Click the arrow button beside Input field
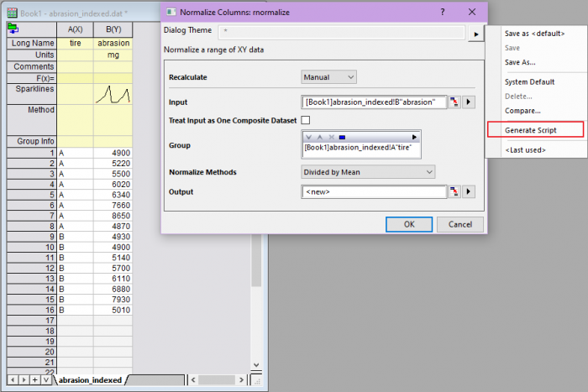 (x=469, y=102)
